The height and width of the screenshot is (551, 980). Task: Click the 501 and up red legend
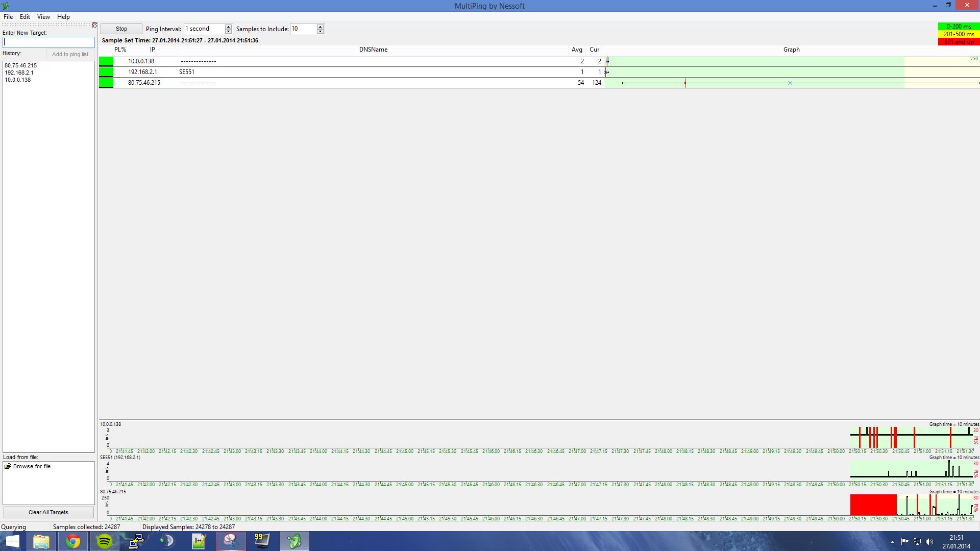click(959, 42)
